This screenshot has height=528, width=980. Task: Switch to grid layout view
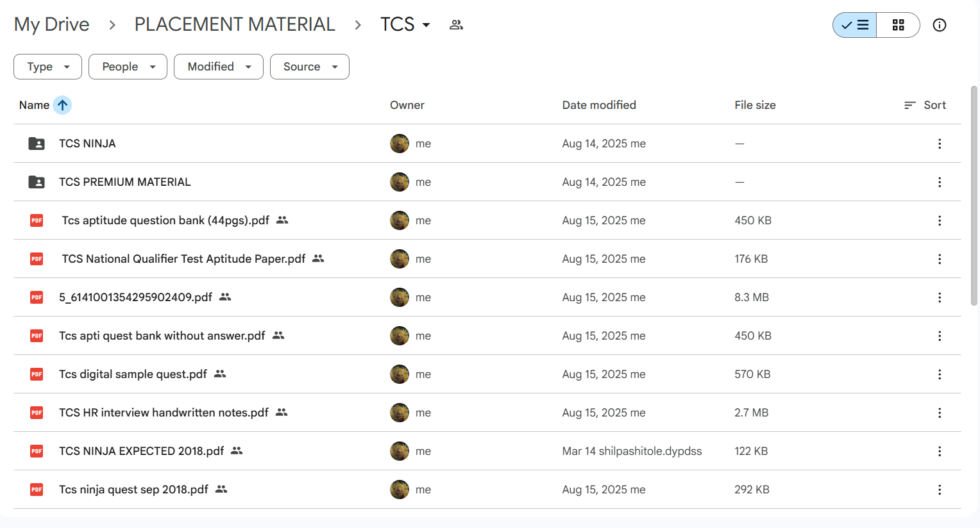(x=898, y=25)
